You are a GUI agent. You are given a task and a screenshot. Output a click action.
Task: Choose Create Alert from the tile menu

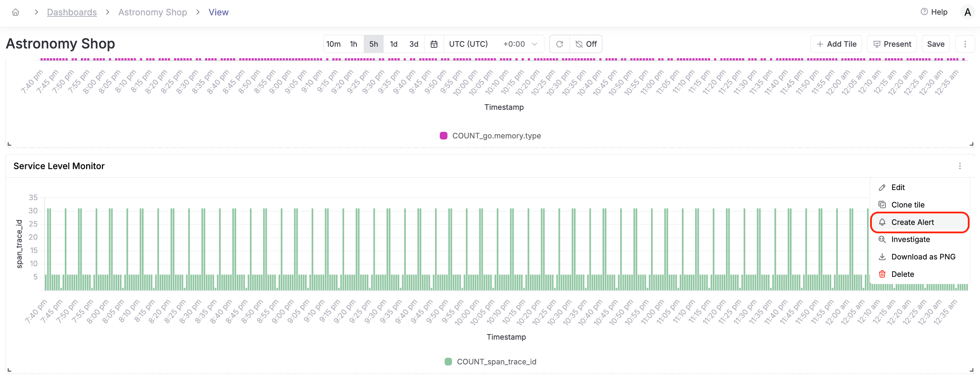click(x=912, y=222)
